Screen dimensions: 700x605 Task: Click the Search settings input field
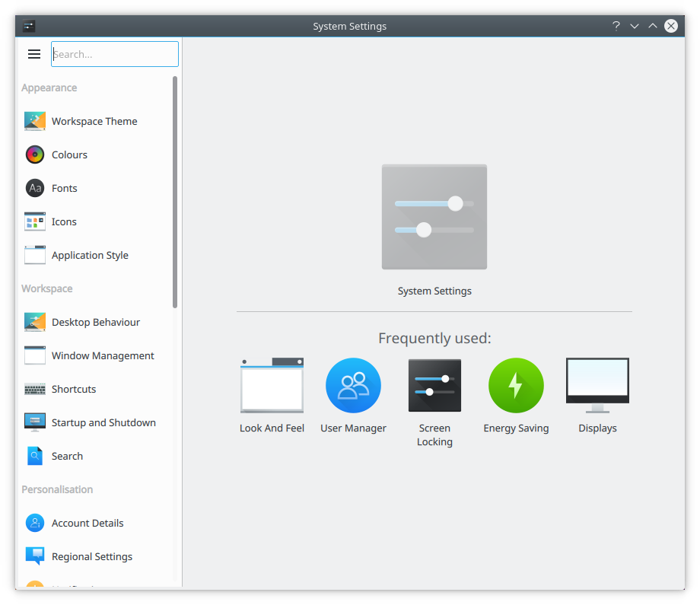tap(115, 54)
